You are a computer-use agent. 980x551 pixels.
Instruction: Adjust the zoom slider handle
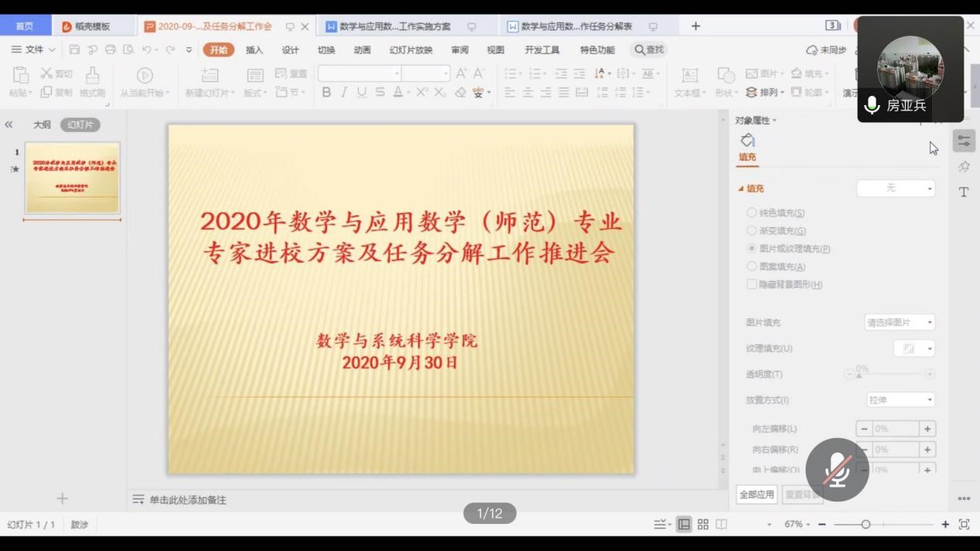pos(866,524)
